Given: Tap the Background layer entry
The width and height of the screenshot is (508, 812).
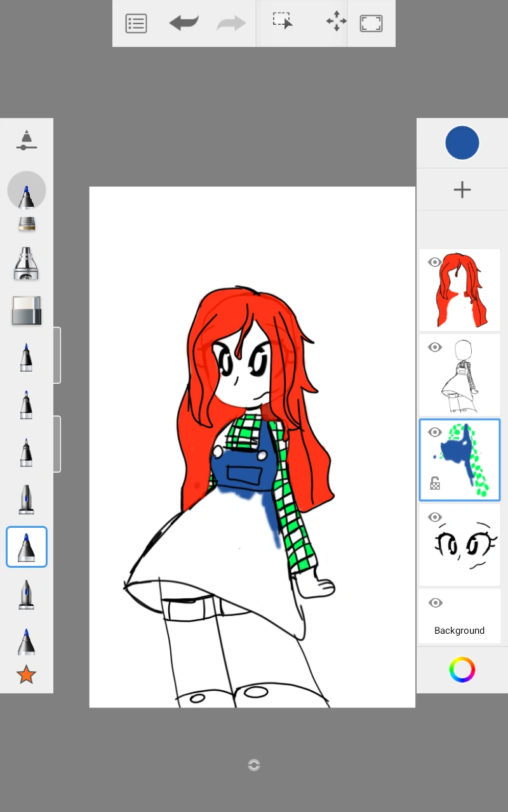Looking at the screenshot, I should (459, 630).
